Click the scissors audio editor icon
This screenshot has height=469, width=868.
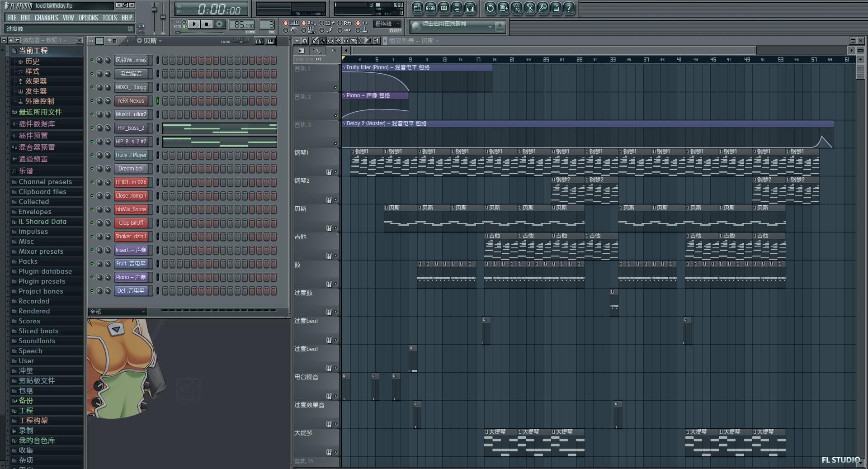[x=530, y=8]
